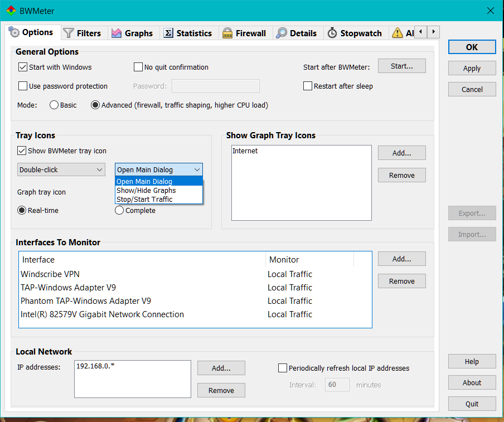Image resolution: width=504 pixels, height=422 pixels.
Task: Open the Firewall tab
Action: coord(244,33)
